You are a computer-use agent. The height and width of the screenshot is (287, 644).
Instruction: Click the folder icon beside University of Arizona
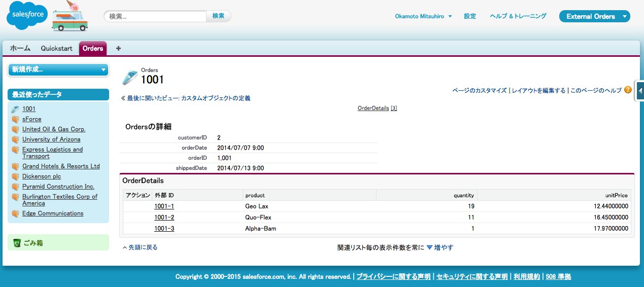[x=15, y=139]
